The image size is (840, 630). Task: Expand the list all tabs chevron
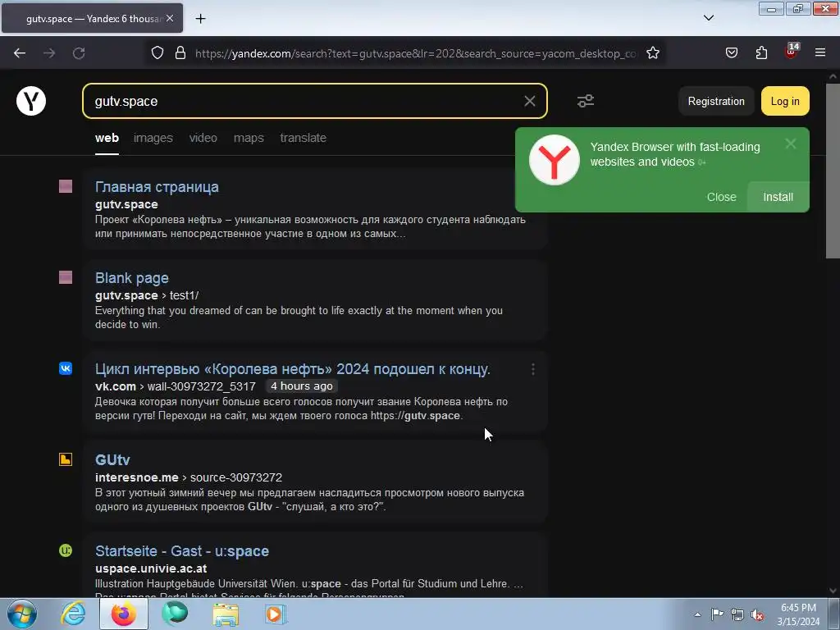(709, 18)
